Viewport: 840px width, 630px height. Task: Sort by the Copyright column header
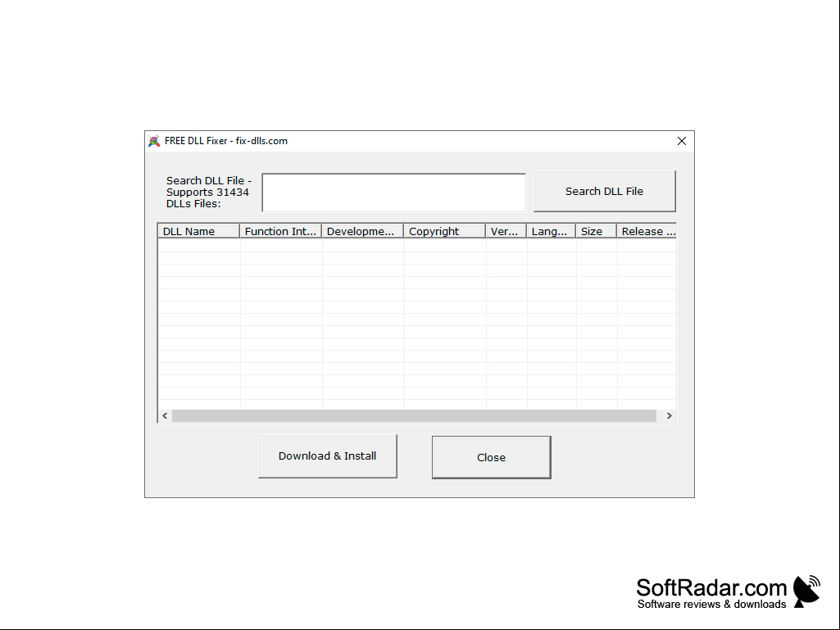(x=444, y=231)
